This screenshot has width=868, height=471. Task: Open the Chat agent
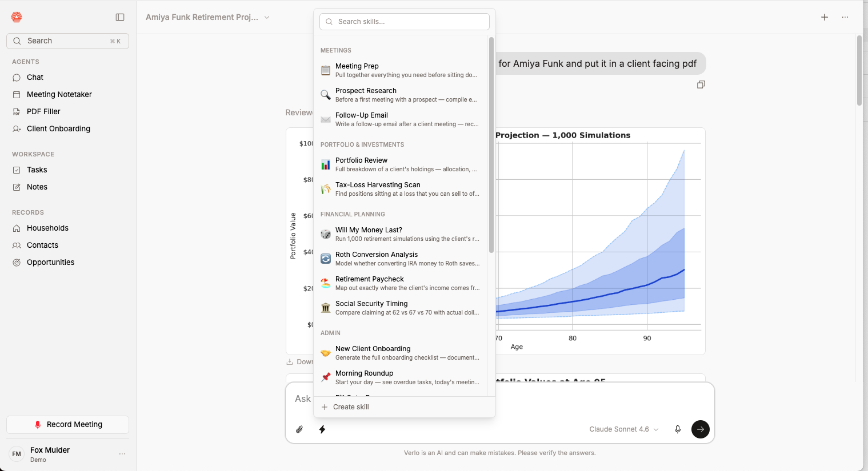pos(34,77)
